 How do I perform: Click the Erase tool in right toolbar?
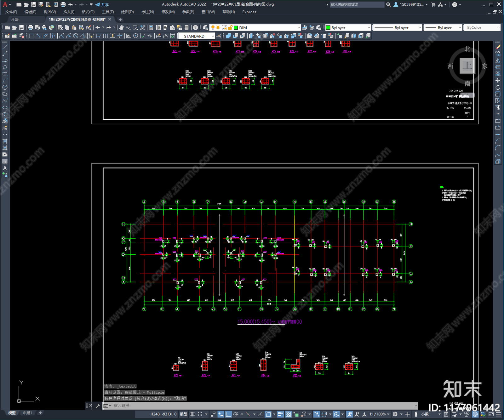(498, 47)
